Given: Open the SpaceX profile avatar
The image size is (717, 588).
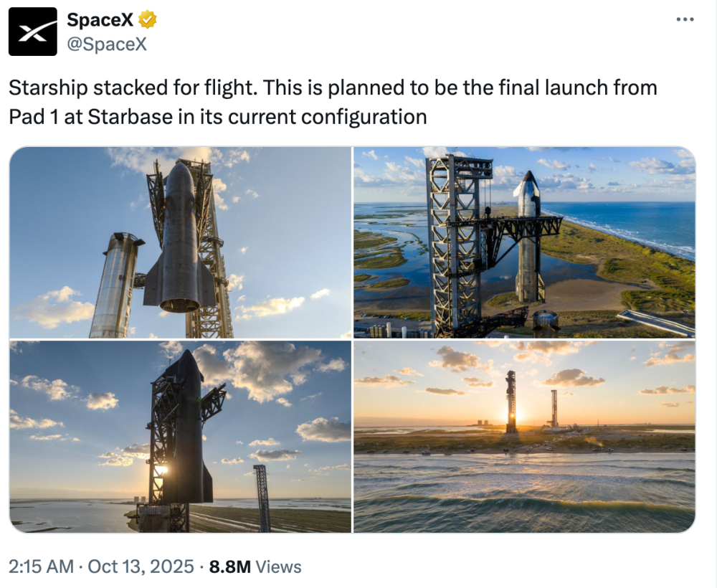Looking at the screenshot, I should click(x=32, y=32).
